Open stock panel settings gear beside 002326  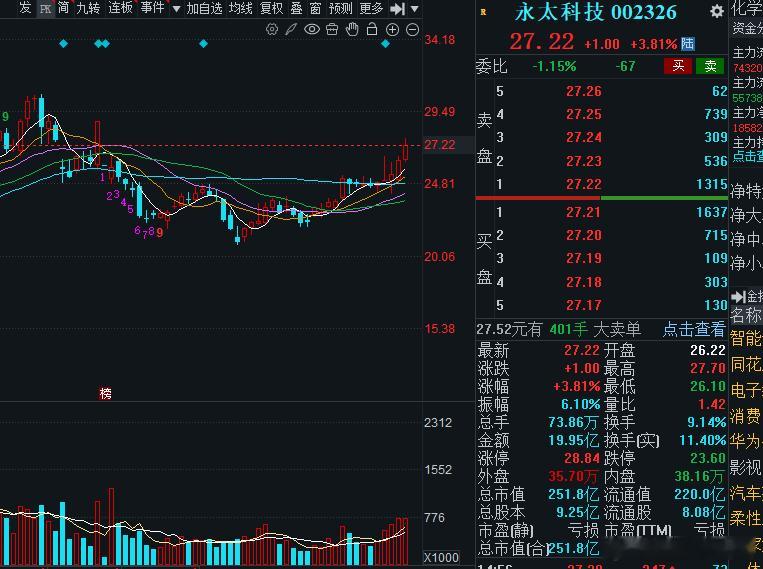[x=716, y=12]
